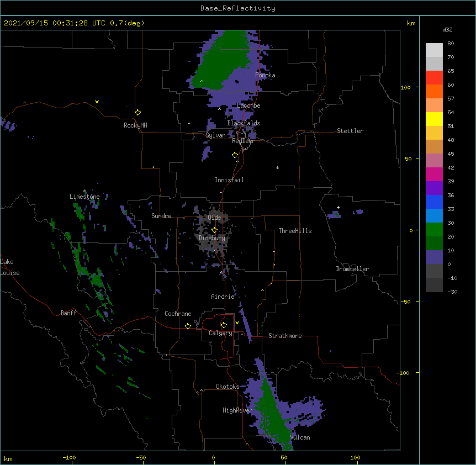Click the Blackfalds city label
Screen dimensions: 476x465
click(244, 123)
